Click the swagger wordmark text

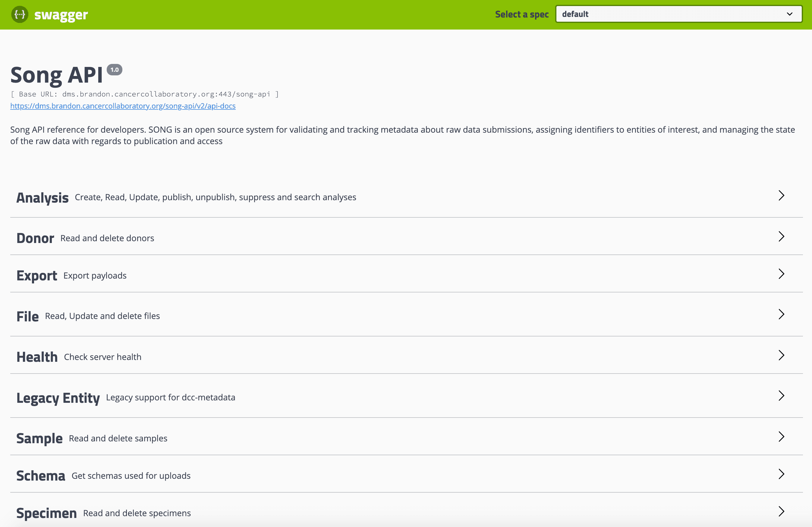point(61,15)
